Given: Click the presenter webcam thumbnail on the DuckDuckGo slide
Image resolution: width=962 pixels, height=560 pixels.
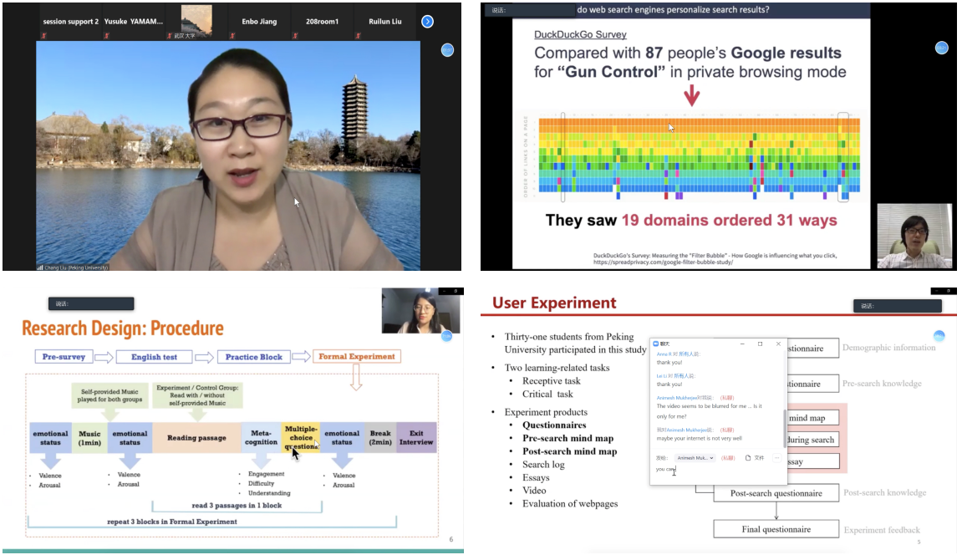Looking at the screenshot, I should pyautogui.click(x=914, y=236).
